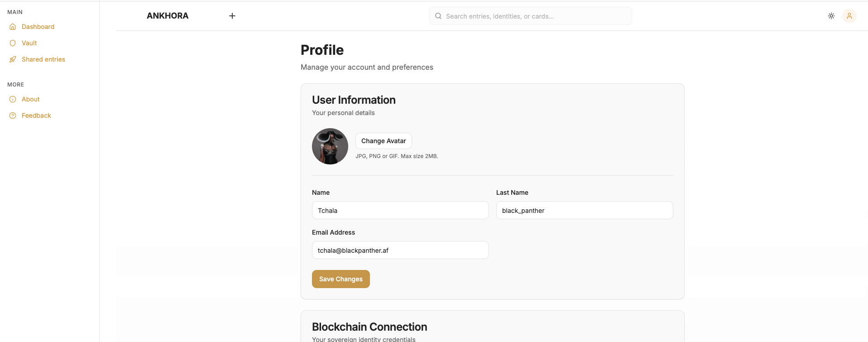Toggle the light/dark theme sun icon
Image resolution: width=868 pixels, height=342 pixels.
coord(831,16)
